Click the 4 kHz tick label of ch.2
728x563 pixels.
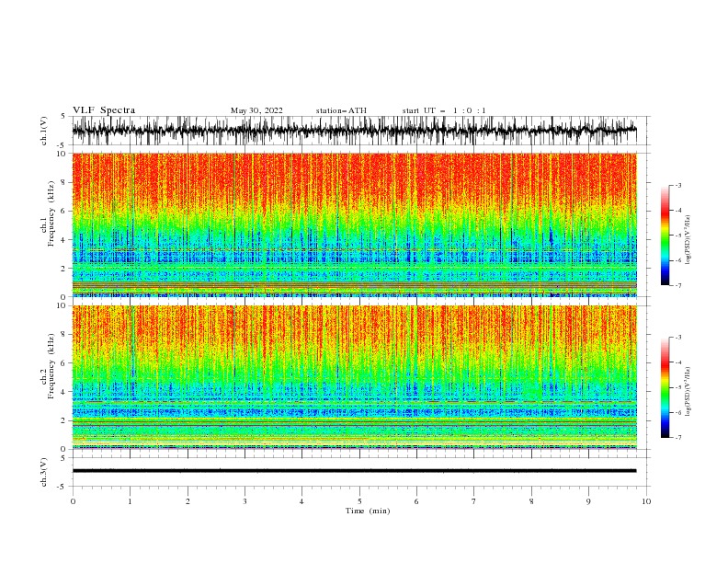click(63, 392)
